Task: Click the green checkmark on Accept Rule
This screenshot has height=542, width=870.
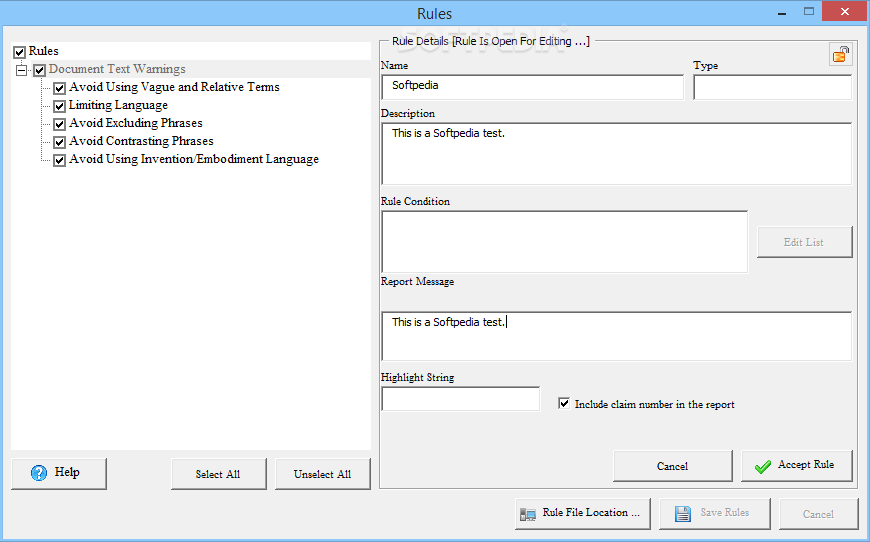Action: coord(763,466)
